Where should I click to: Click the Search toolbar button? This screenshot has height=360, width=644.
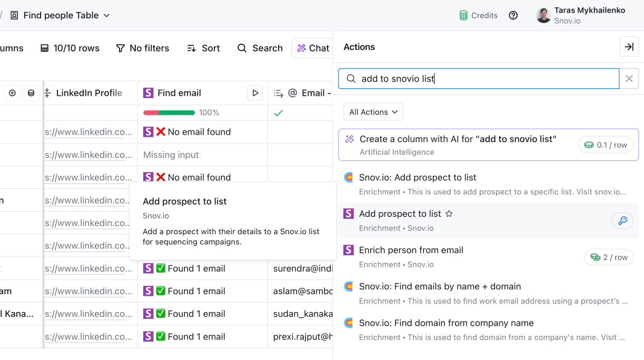(x=260, y=48)
